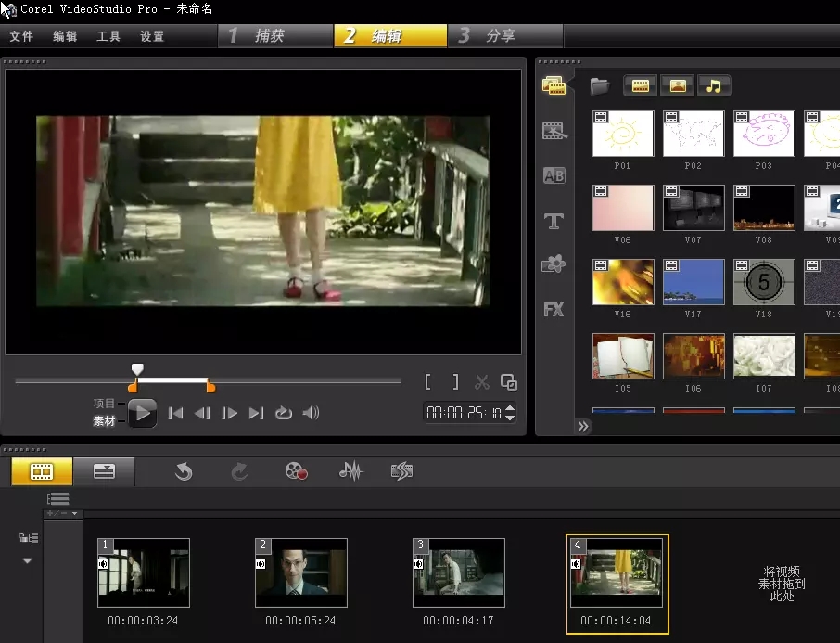Viewport: 840px width, 643px height.
Task: Switch to timeline view button
Action: pos(104,471)
